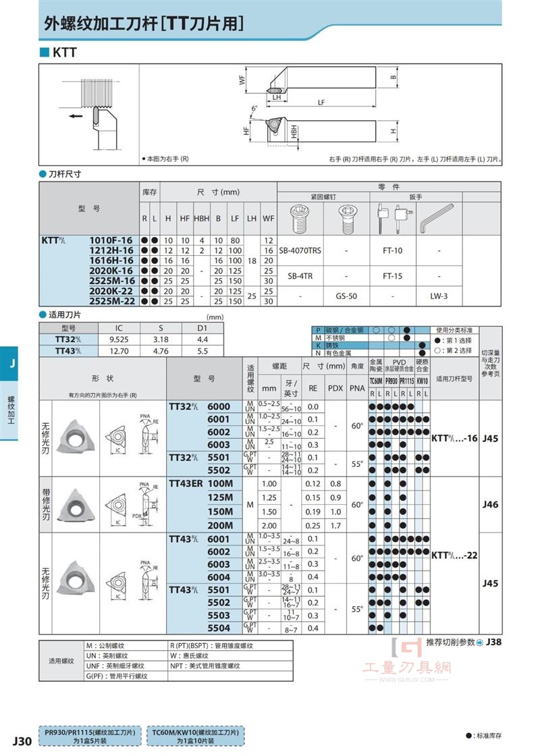Click the GS-50 countersunk screw illustration
The height and width of the screenshot is (756, 540).
pyautogui.click(x=347, y=219)
